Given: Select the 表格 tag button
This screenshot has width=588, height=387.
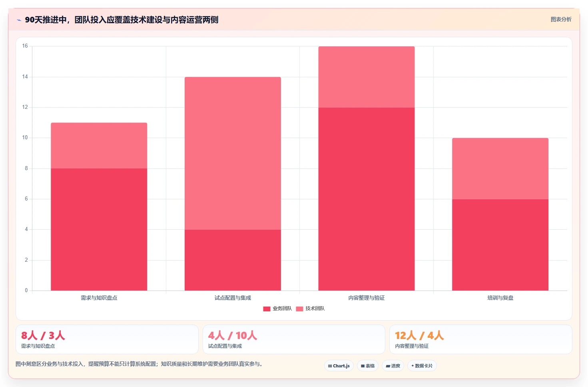Looking at the screenshot, I should (368, 366).
